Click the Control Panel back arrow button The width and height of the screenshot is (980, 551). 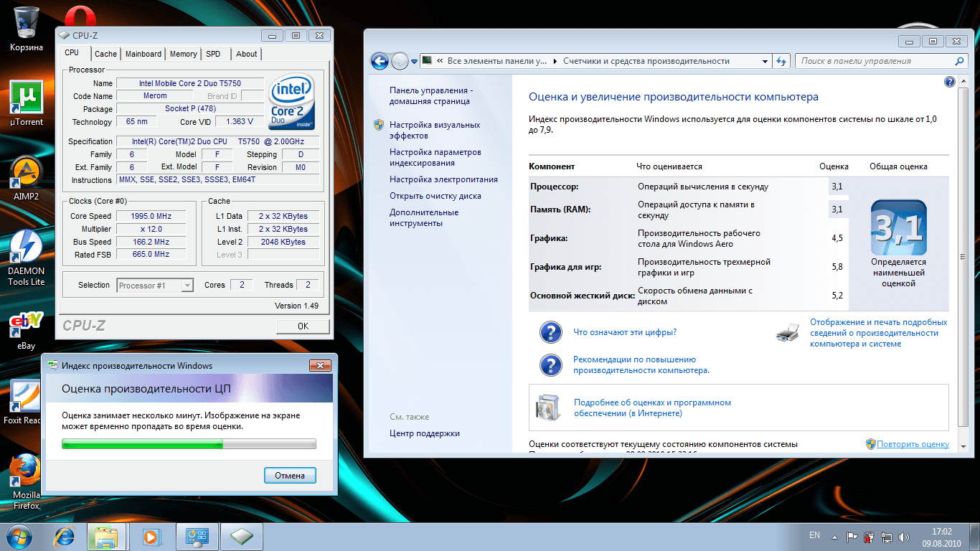[x=380, y=62]
